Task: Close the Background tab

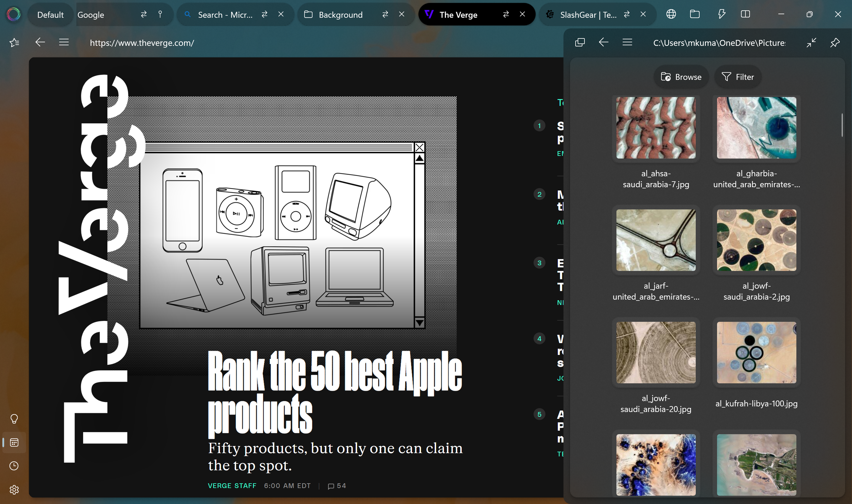Action: (402, 14)
